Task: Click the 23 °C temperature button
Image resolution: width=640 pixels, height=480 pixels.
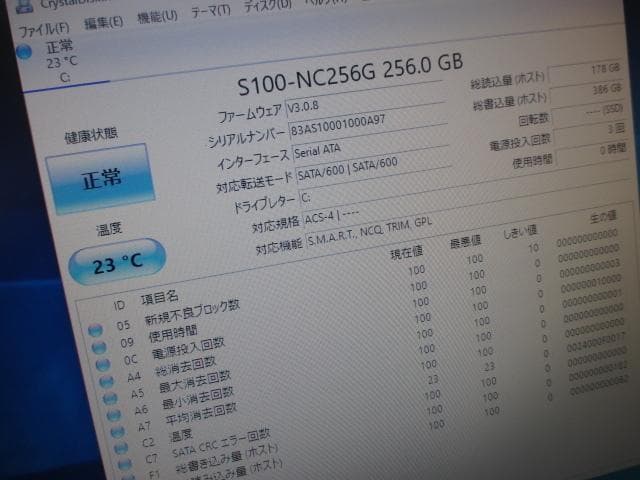Action: tap(118, 262)
